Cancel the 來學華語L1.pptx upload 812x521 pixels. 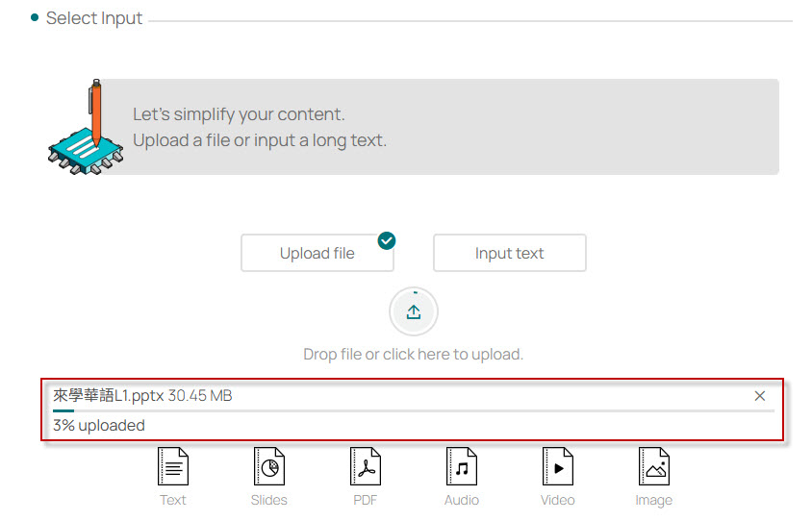click(760, 396)
